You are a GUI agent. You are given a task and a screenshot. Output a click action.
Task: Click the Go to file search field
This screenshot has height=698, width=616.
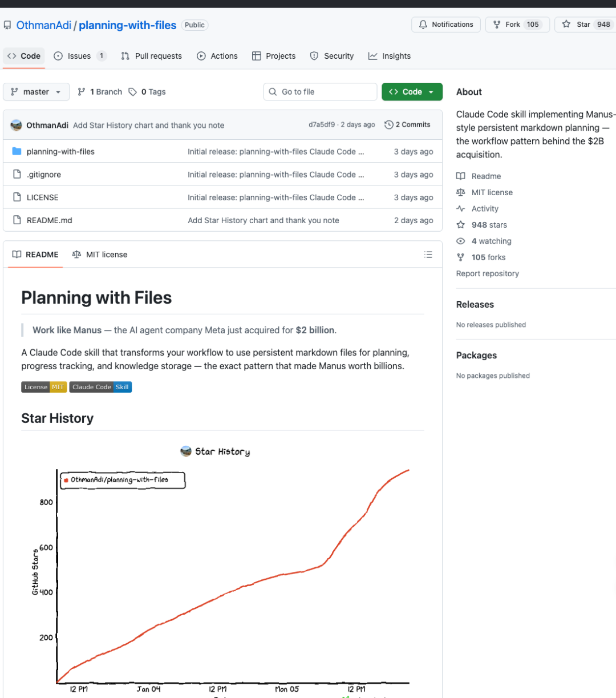pyautogui.click(x=320, y=92)
